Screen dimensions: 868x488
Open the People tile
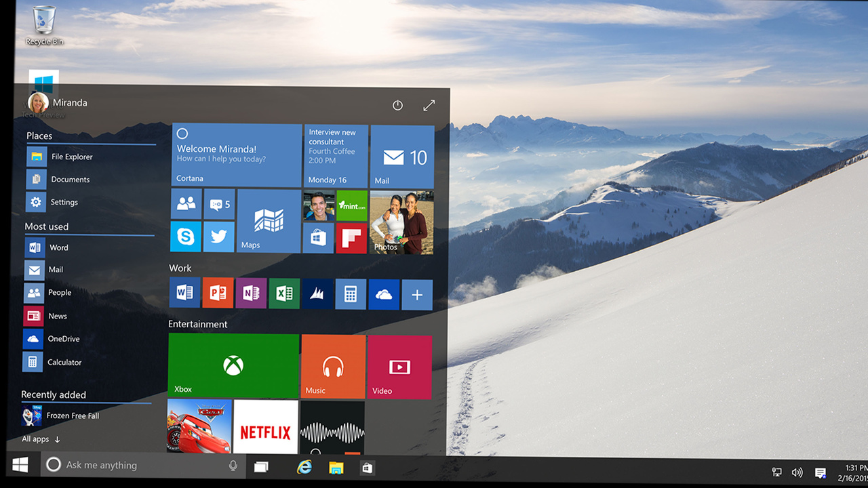186,204
